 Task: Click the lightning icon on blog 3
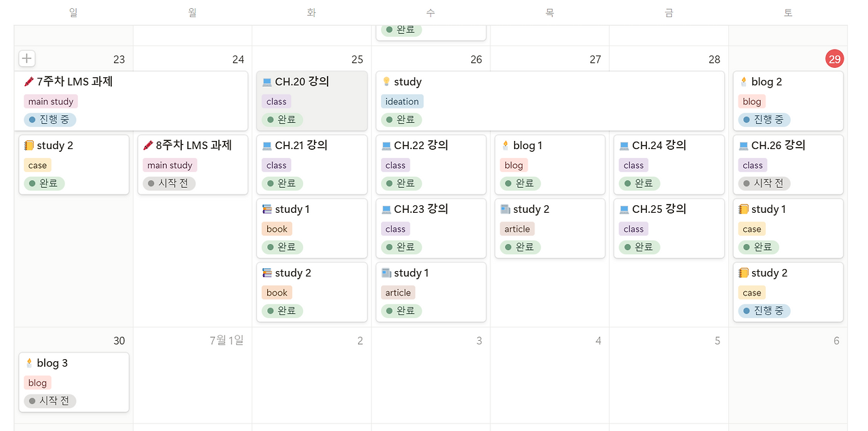coord(30,363)
